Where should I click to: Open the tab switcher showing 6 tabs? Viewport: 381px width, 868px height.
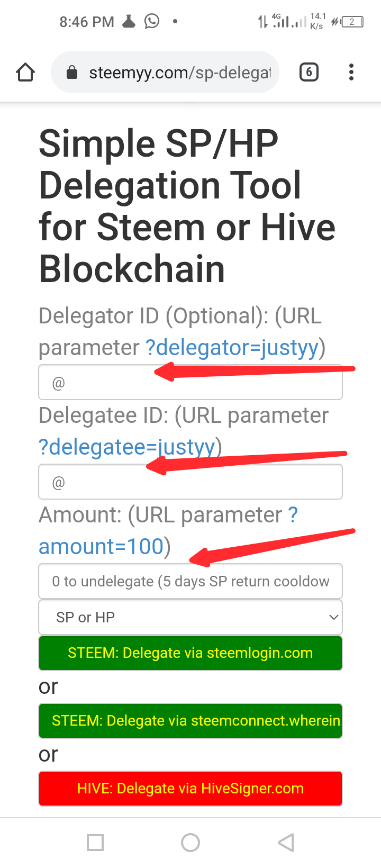pos(309,72)
